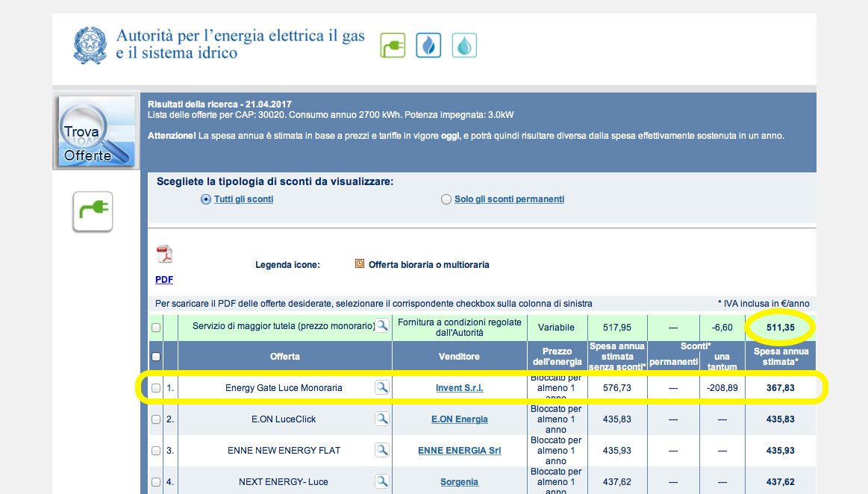Click the E.ON LuceClick offer name
868x494 pixels.
point(284,419)
